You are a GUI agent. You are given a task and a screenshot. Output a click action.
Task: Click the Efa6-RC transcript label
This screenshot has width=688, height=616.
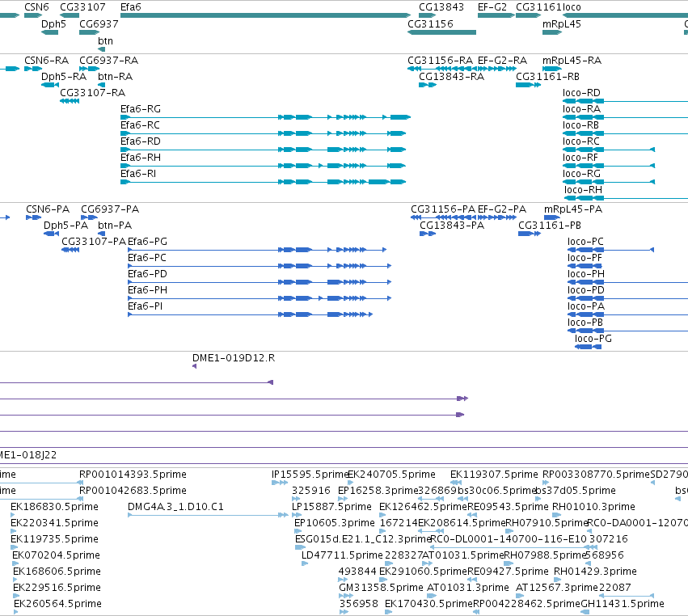pyautogui.click(x=140, y=125)
